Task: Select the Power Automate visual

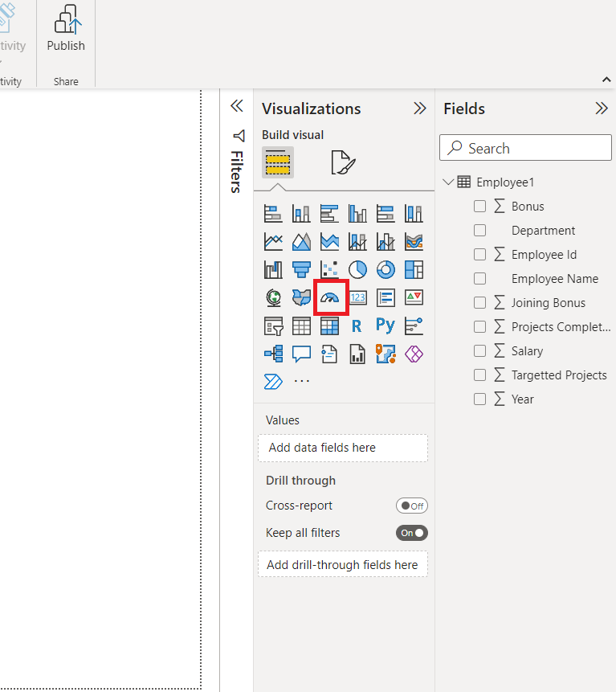Action: point(273,382)
